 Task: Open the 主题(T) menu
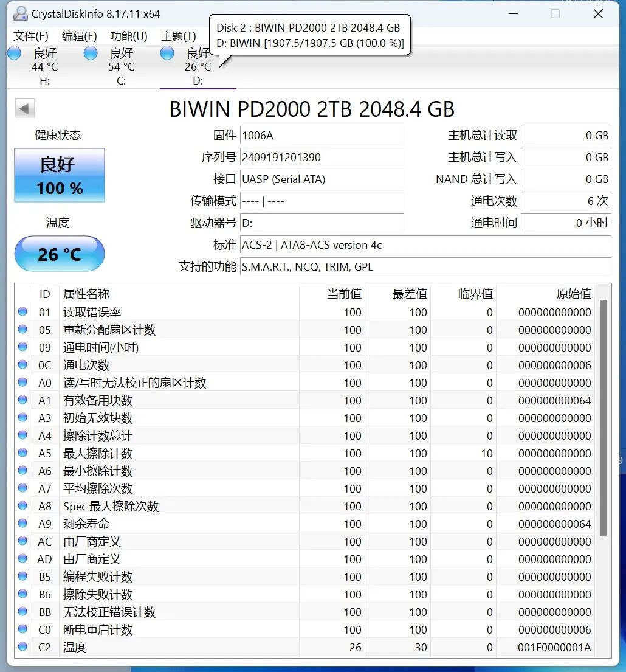[x=178, y=36]
